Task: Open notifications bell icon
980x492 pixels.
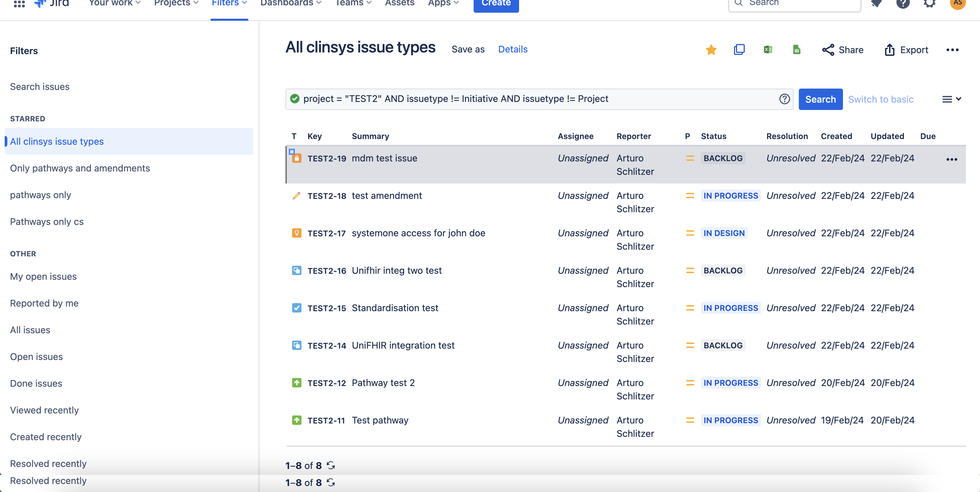Action: click(876, 3)
